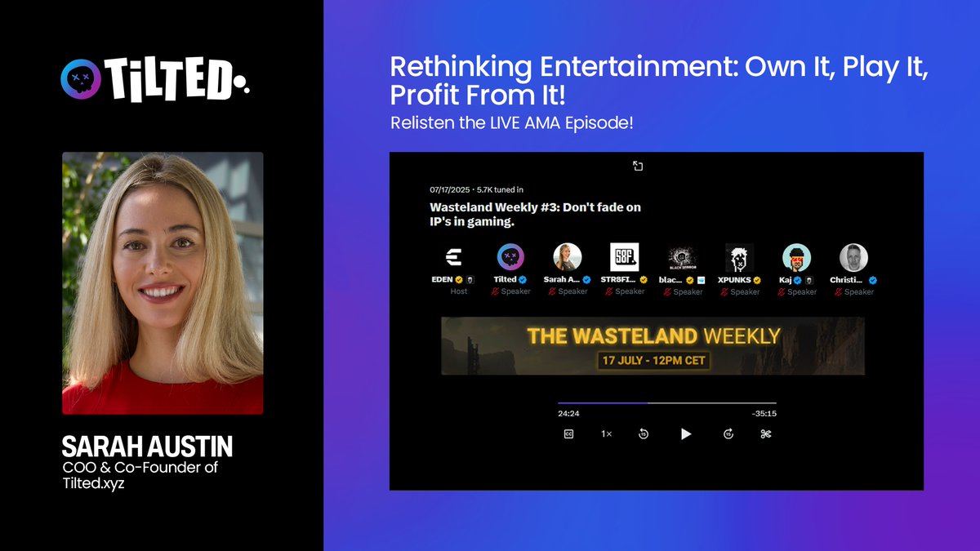
Task: Click the Rethinking Entertainment headline
Action: pyautogui.click(x=659, y=82)
